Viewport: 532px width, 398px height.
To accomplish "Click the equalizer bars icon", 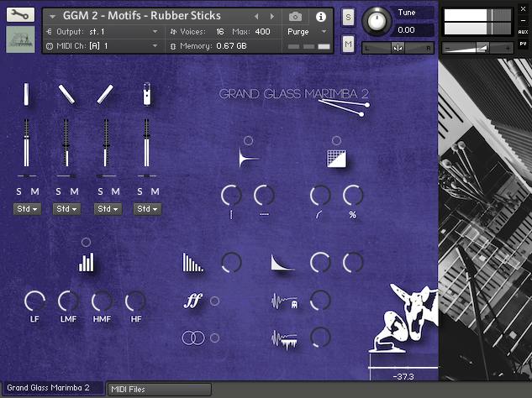I will coord(87,262).
